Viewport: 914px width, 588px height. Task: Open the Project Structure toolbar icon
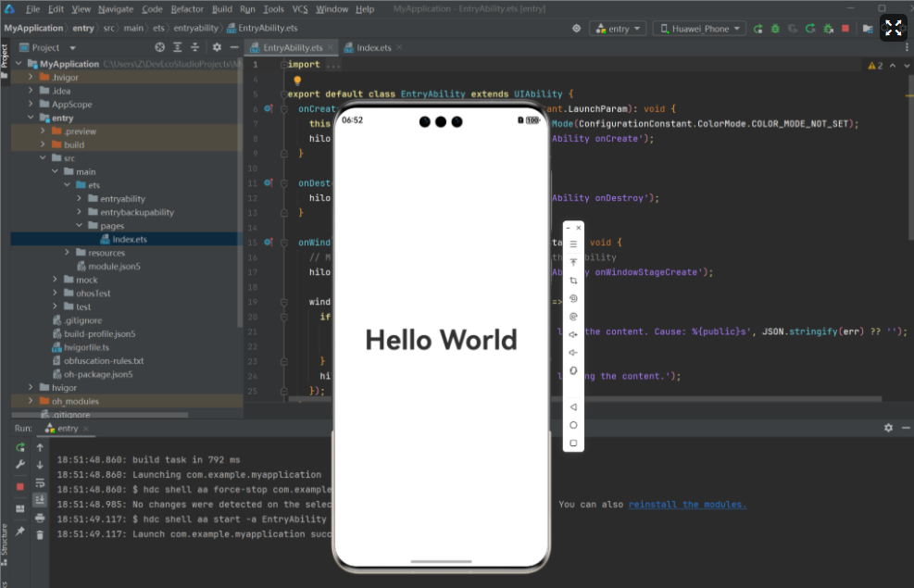click(868, 29)
